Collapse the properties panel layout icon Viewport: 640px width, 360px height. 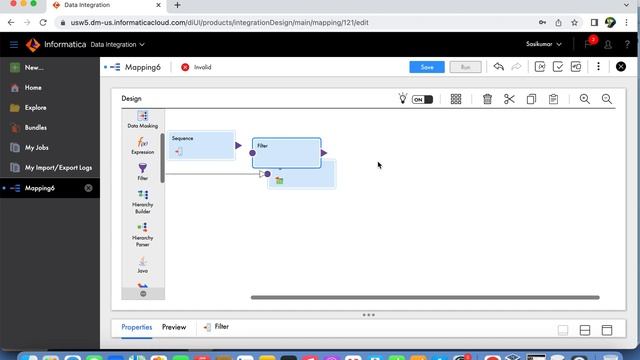pos(563,330)
